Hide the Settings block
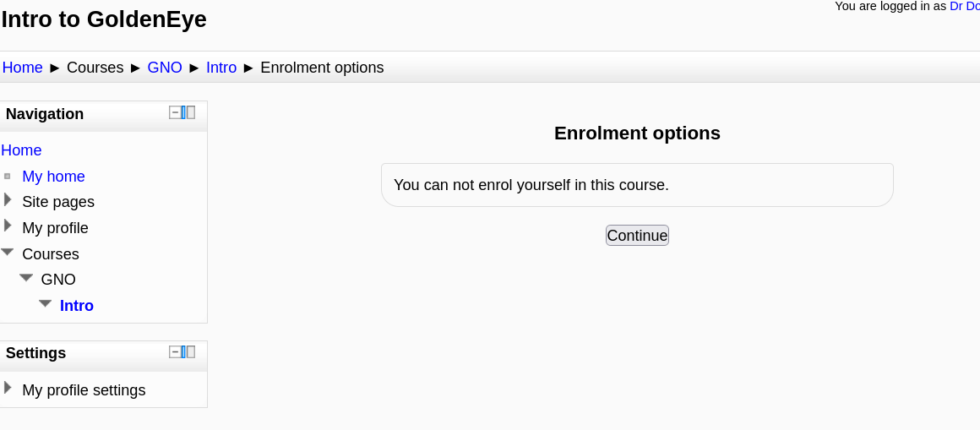The height and width of the screenshot is (430, 980). pyautogui.click(x=176, y=351)
